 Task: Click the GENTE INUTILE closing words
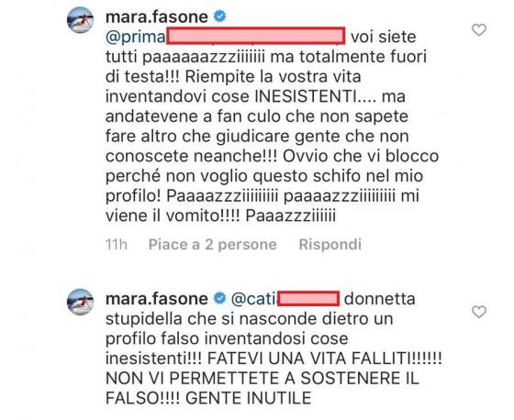(x=248, y=398)
